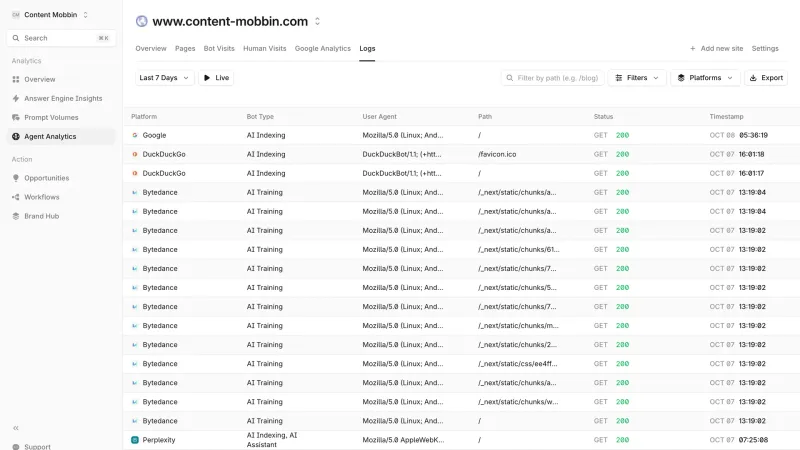Click the /_next/static/chunks/w... path cell
Viewport: 800px width, 450px height.
pos(518,402)
